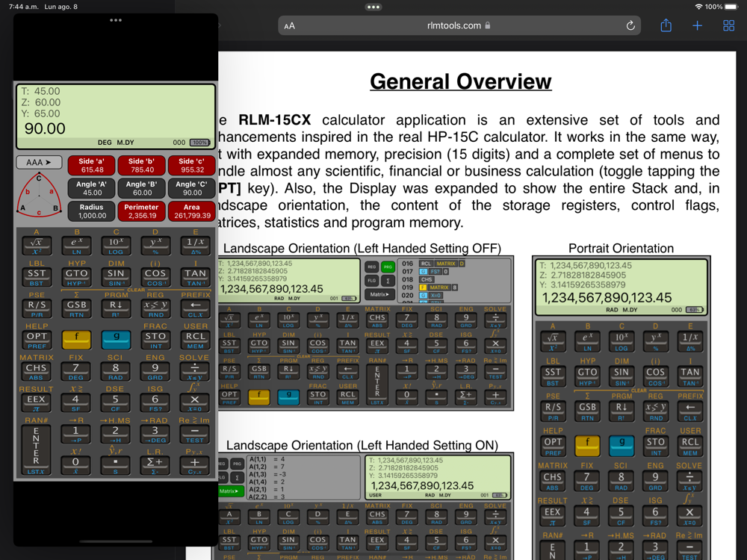Tap the square root key on calculator
Viewport: 747px width, 560px height.
(x=36, y=245)
